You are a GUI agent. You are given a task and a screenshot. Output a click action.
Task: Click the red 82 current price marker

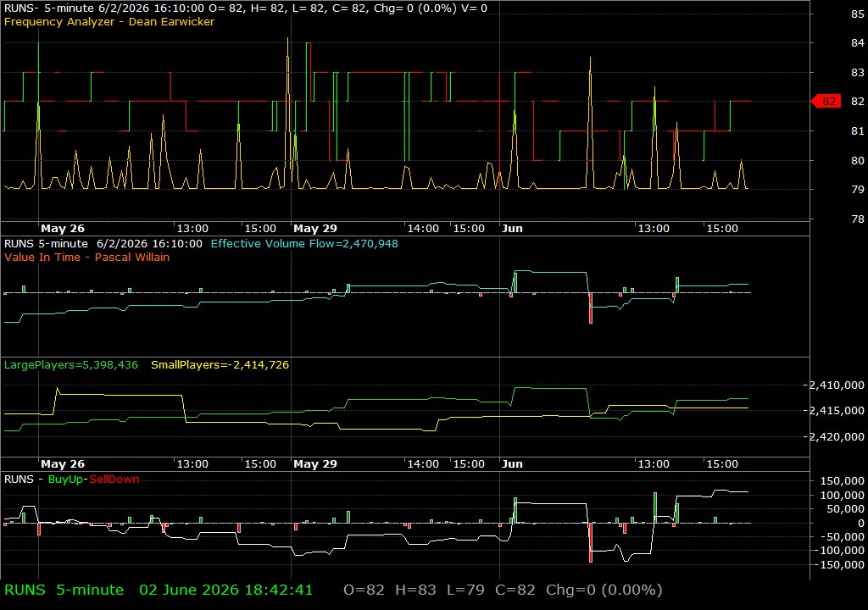click(826, 102)
